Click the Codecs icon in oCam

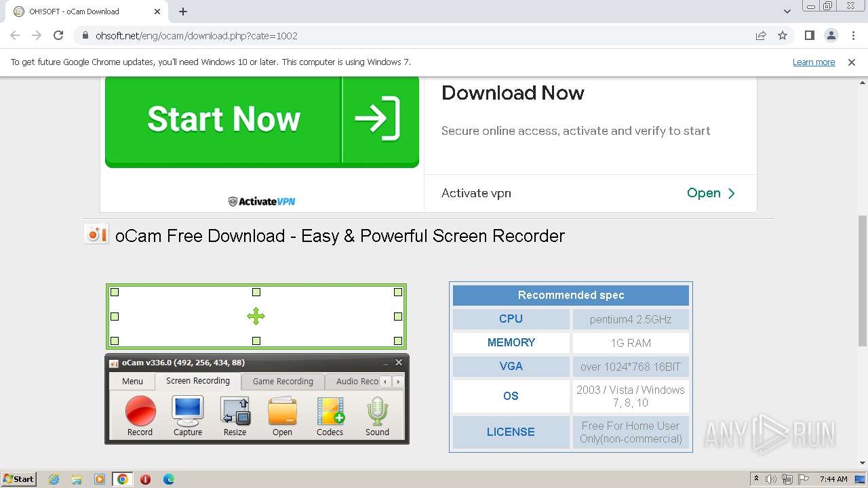[x=330, y=411]
